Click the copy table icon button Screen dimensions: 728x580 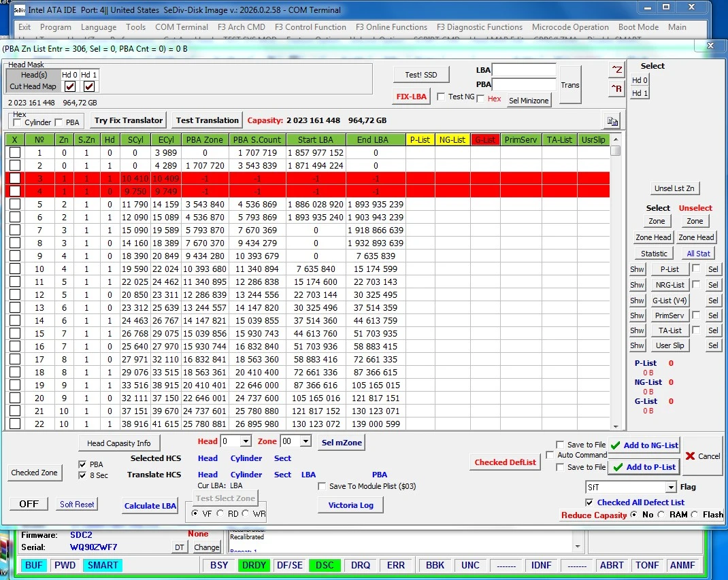612,121
